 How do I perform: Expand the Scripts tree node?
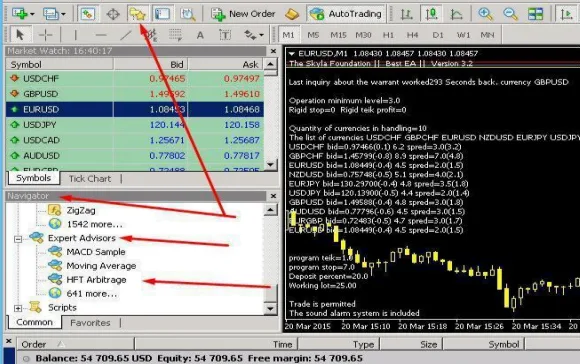tap(18, 308)
